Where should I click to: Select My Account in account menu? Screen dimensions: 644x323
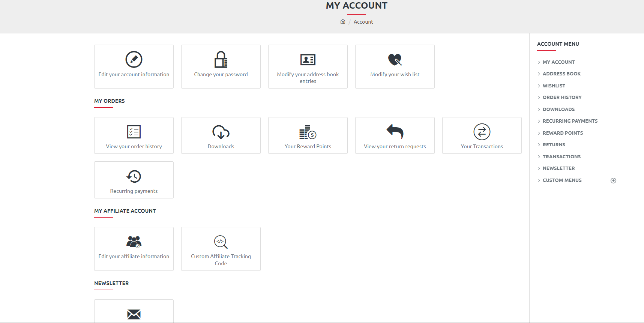click(558, 62)
